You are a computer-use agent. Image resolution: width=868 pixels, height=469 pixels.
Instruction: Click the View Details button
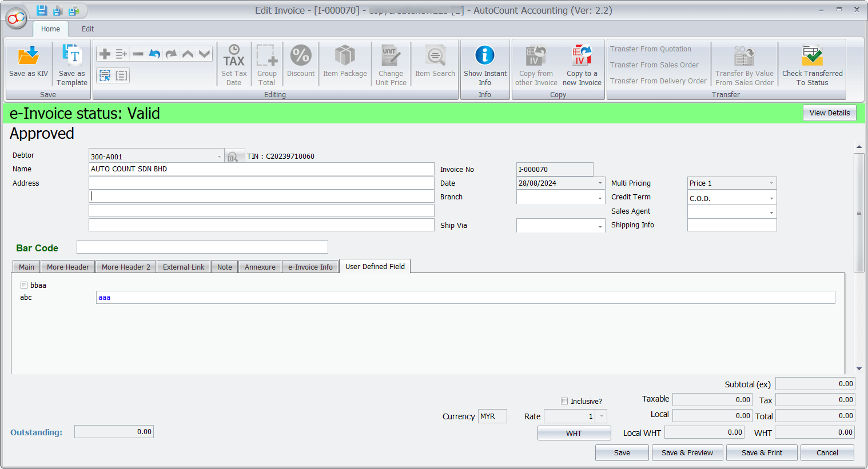coord(830,113)
